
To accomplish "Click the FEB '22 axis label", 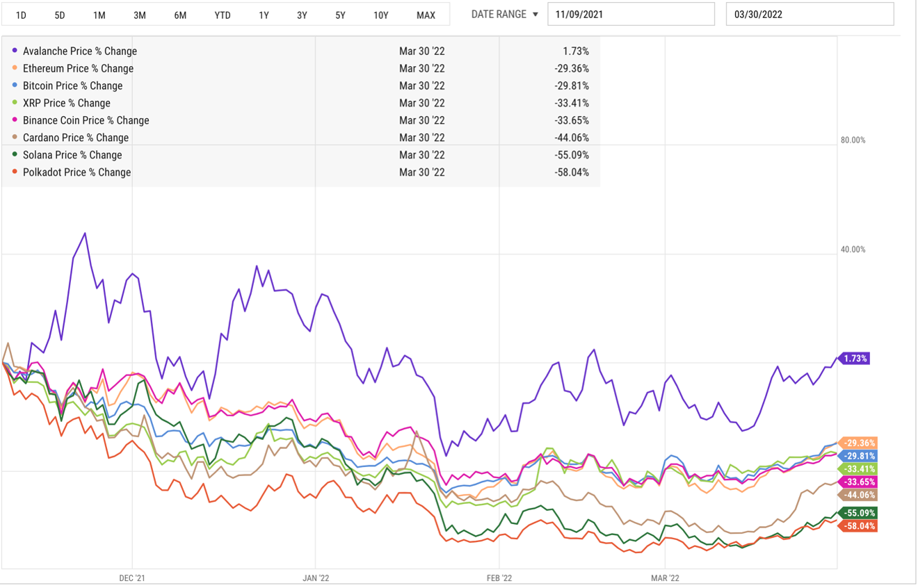I will [499, 578].
